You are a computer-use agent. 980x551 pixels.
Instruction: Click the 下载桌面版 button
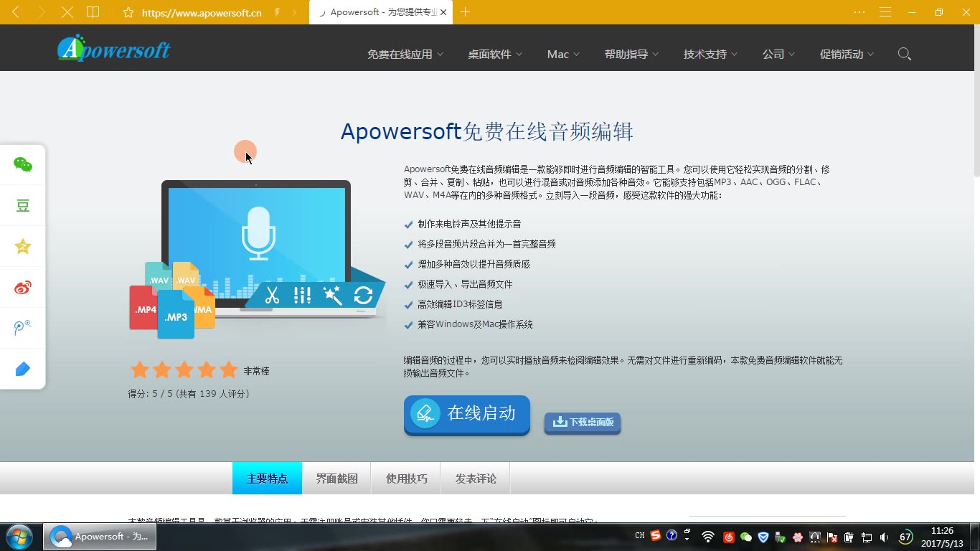[583, 422]
